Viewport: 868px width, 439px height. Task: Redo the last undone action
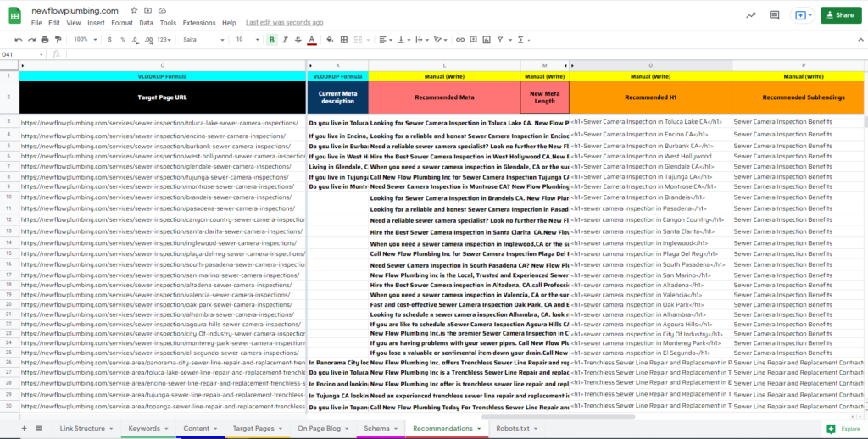pos(31,40)
